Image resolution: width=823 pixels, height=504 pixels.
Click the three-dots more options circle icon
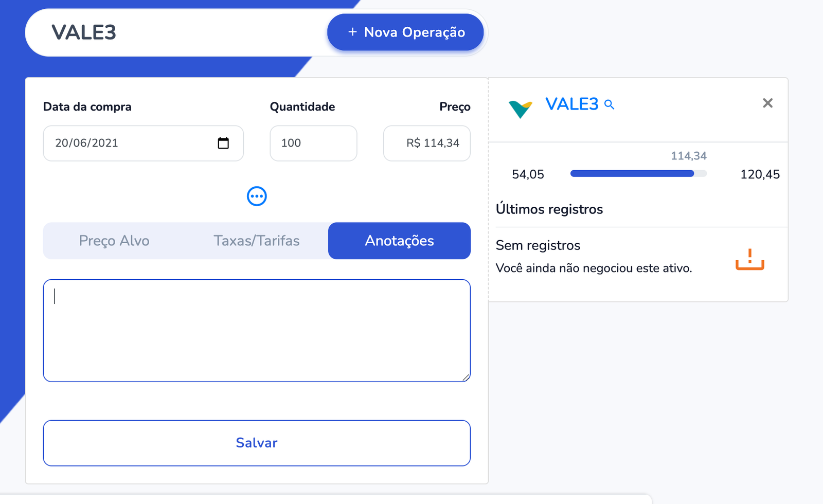pos(257,196)
